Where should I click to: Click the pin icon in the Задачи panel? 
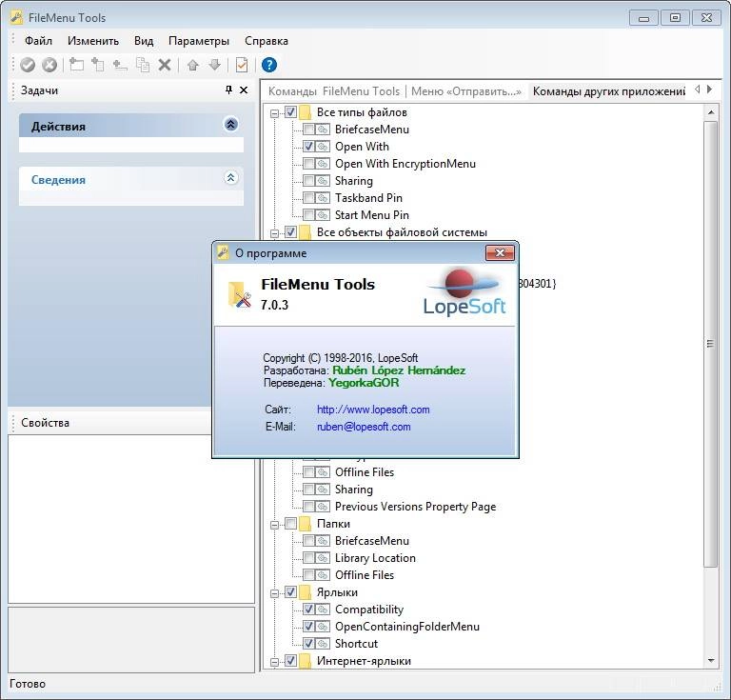point(228,90)
